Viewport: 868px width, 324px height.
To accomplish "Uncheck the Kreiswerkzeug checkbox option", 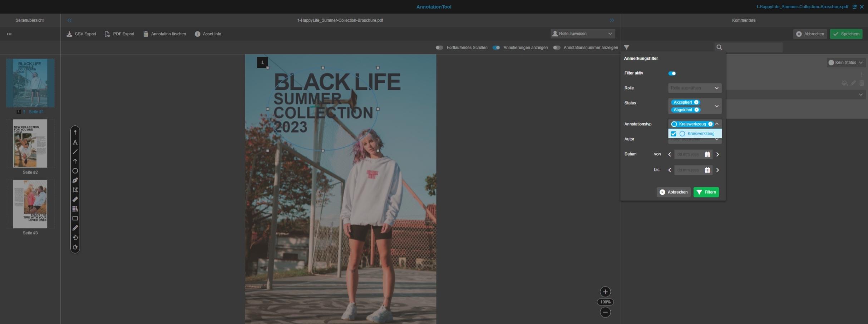I will 674,134.
